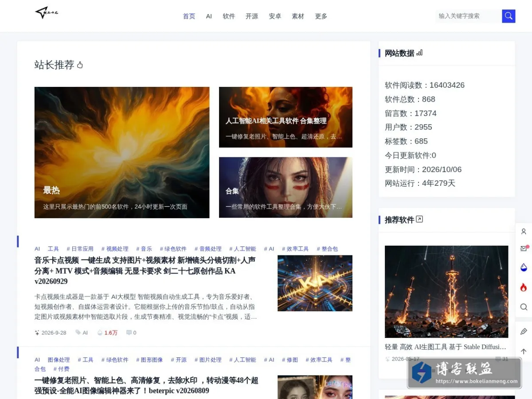Screen dimensions: 532x399
Task: Click the 标签数：685 statistic
Action: click(406, 141)
